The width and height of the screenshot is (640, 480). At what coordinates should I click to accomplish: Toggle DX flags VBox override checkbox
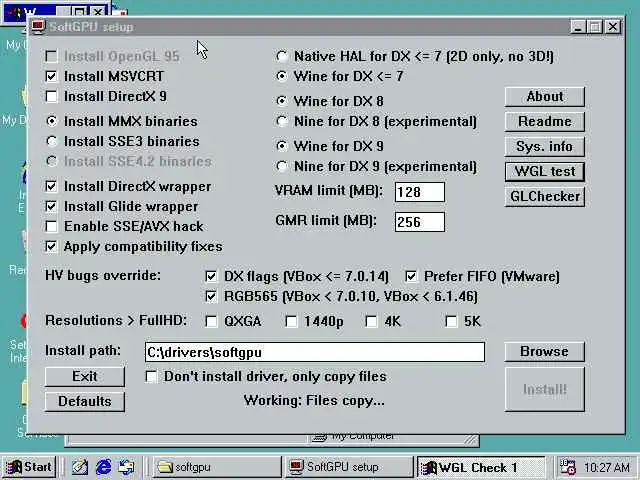211,277
